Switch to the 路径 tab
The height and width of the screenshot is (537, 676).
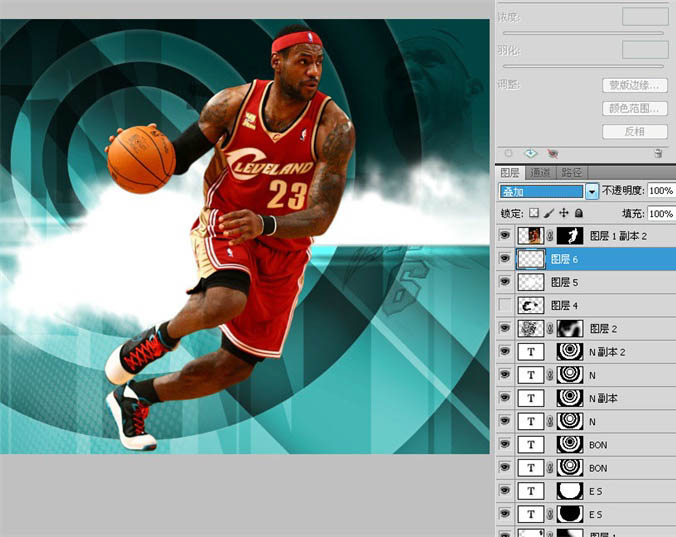click(572, 173)
